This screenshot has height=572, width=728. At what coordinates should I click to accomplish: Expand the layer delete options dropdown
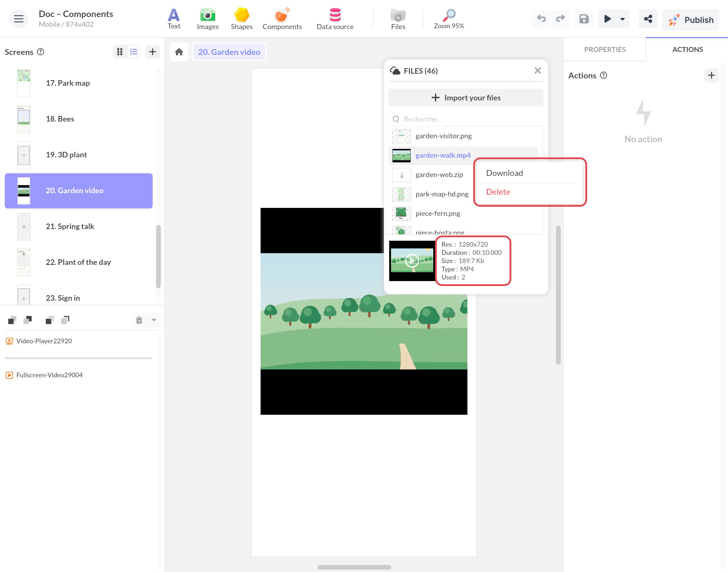tap(154, 320)
